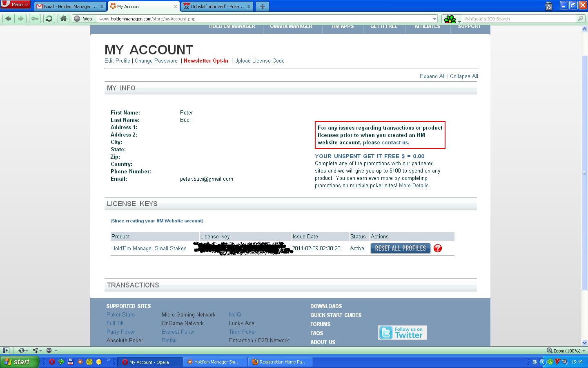This screenshot has height=368, width=588.
Task: Click the Follow us on Twitter badge
Action: click(403, 332)
